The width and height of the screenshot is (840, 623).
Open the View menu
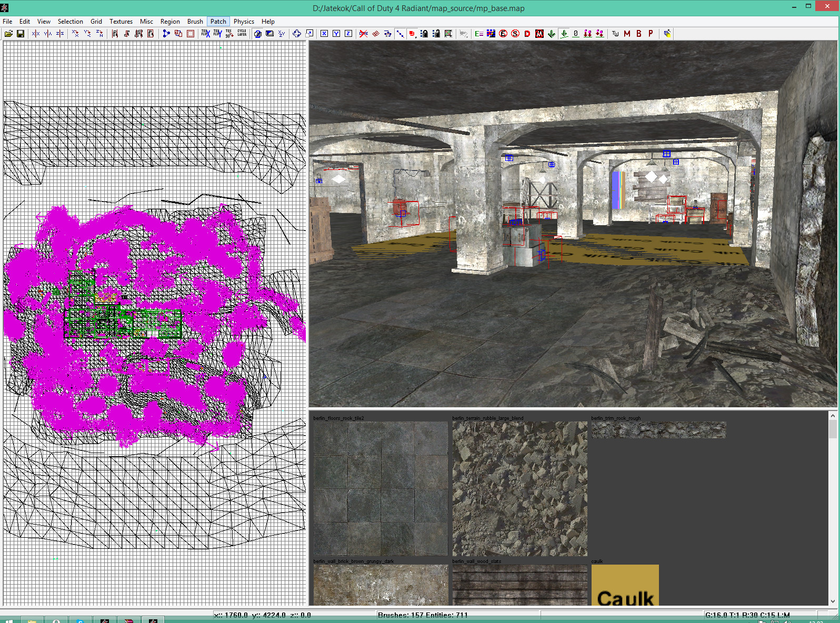pyautogui.click(x=44, y=22)
